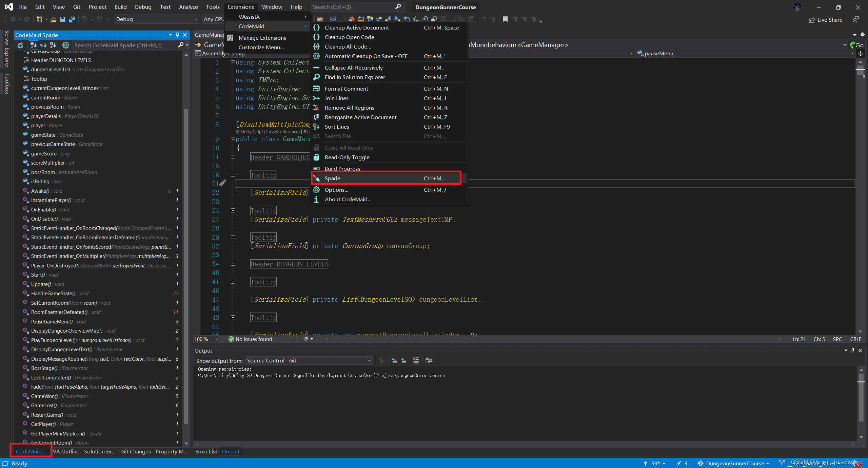Collapse the GameManager class region
This screenshot has width=868, height=468.
233,139
